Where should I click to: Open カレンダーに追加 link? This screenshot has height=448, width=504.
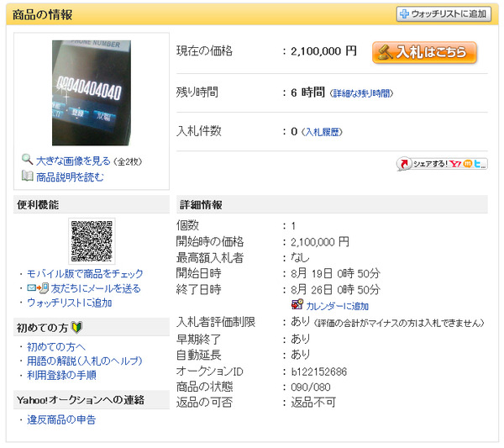(337, 306)
